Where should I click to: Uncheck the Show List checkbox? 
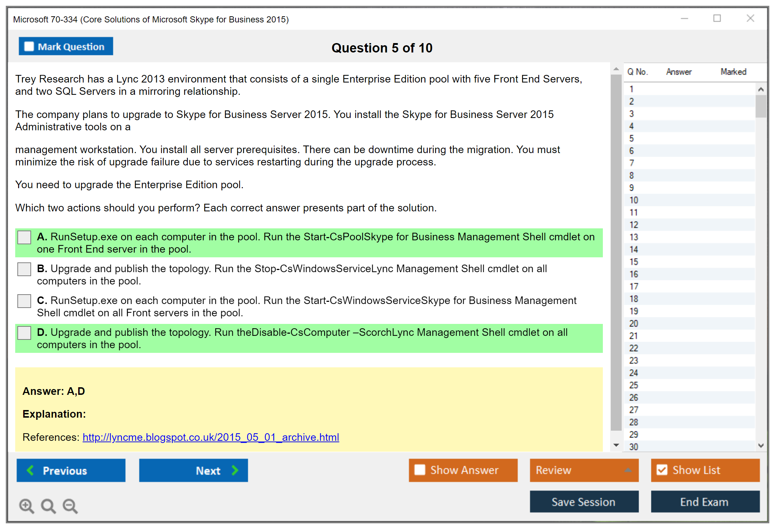[x=662, y=470]
